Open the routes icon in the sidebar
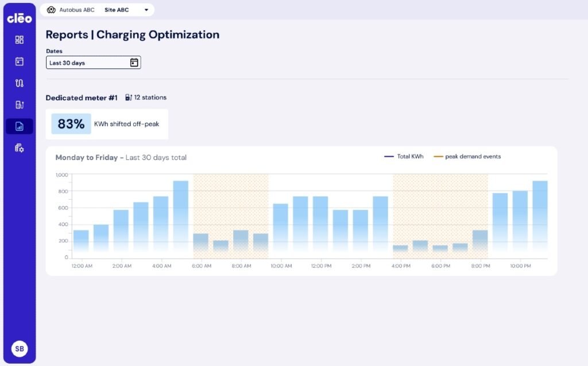This screenshot has width=588, height=366. (20, 83)
